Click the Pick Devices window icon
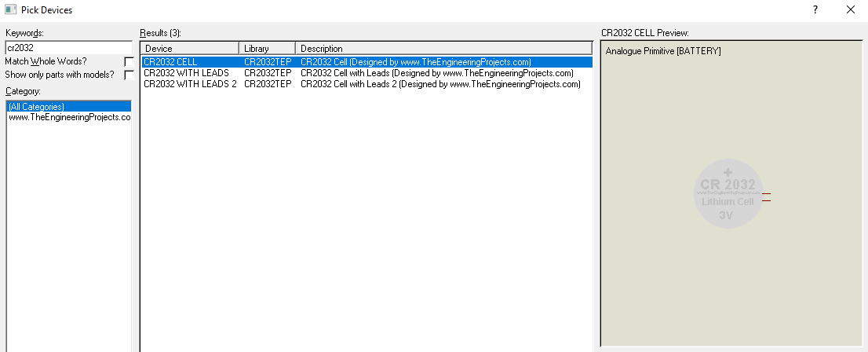 10,10
